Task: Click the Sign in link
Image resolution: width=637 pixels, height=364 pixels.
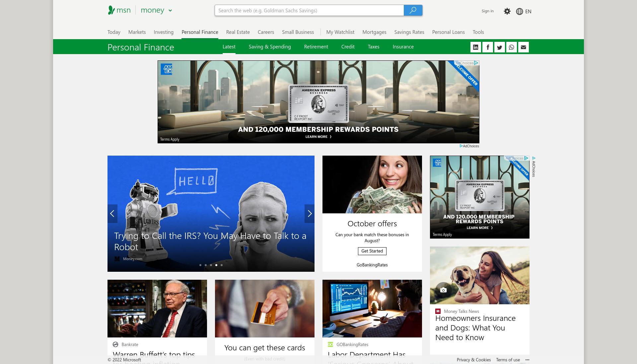Action: coord(487,11)
